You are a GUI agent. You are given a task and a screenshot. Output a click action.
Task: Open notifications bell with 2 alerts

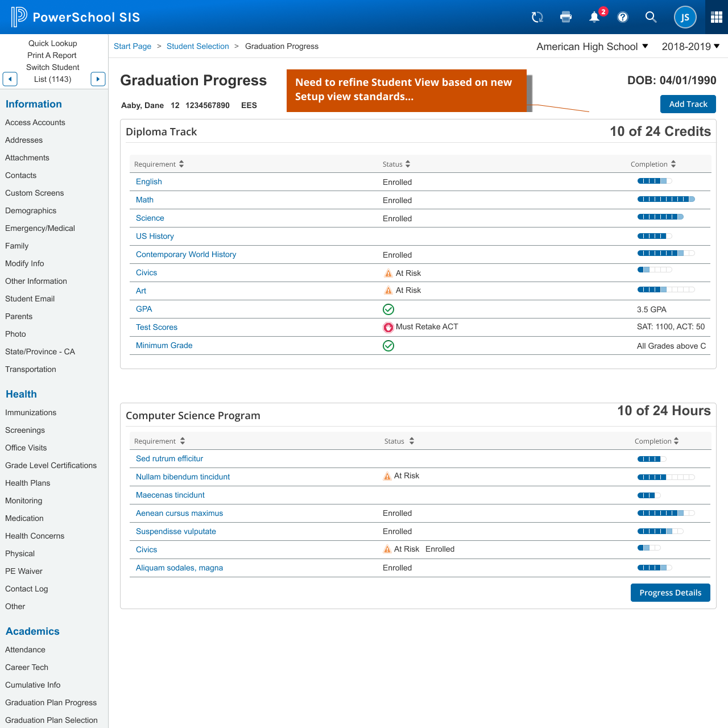pyautogui.click(x=594, y=17)
